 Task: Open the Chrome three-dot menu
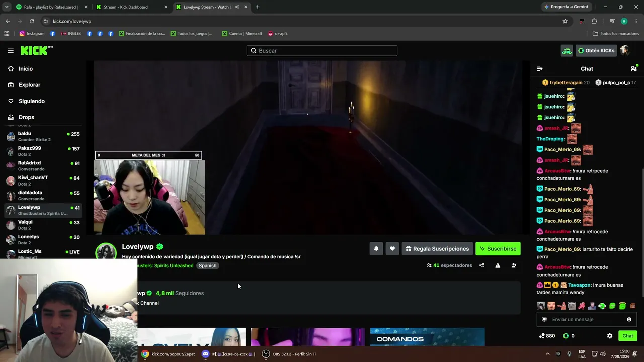[x=636, y=21]
